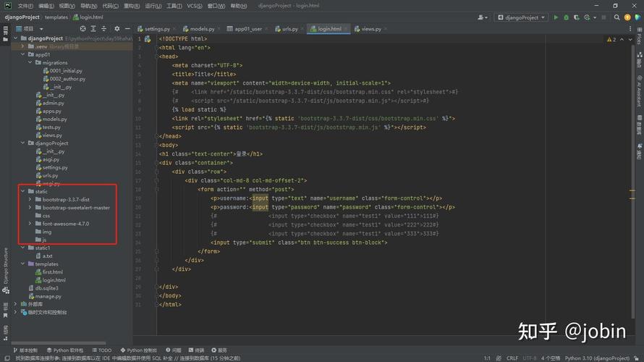The height and width of the screenshot is (362, 644).
Task: Select manage.py in the project tree
Action: 48,296
